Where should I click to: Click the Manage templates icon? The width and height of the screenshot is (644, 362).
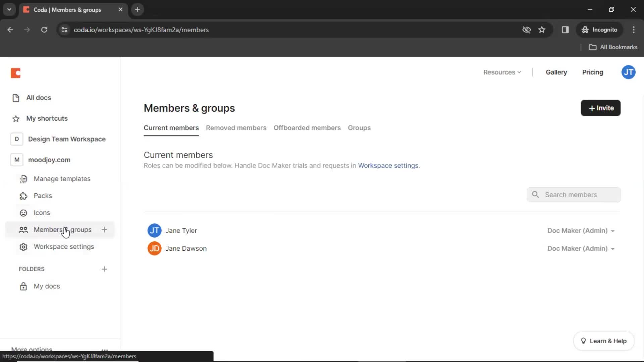[23, 179]
